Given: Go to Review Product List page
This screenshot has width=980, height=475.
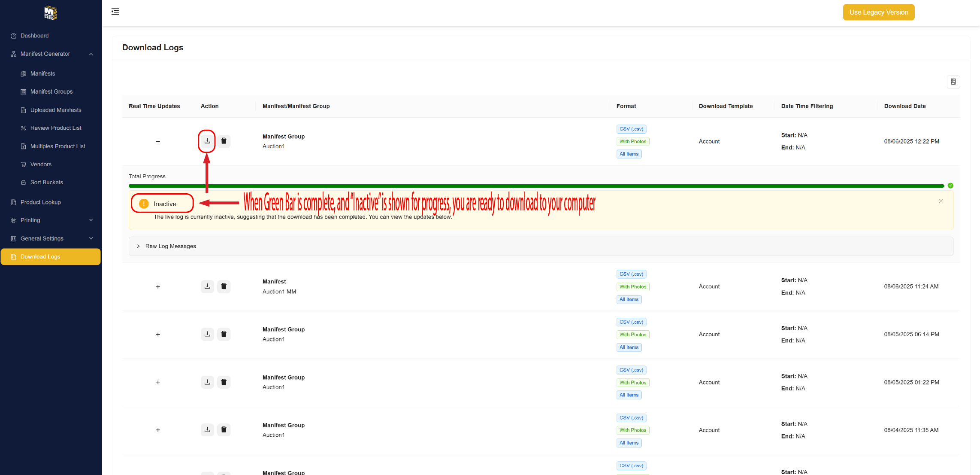Looking at the screenshot, I should [x=56, y=128].
